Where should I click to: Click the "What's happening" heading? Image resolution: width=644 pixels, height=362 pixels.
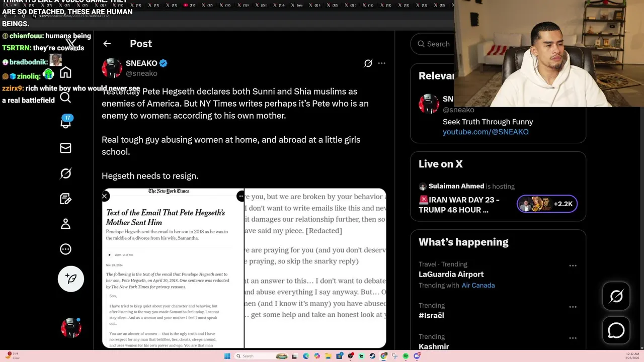pyautogui.click(x=463, y=242)
